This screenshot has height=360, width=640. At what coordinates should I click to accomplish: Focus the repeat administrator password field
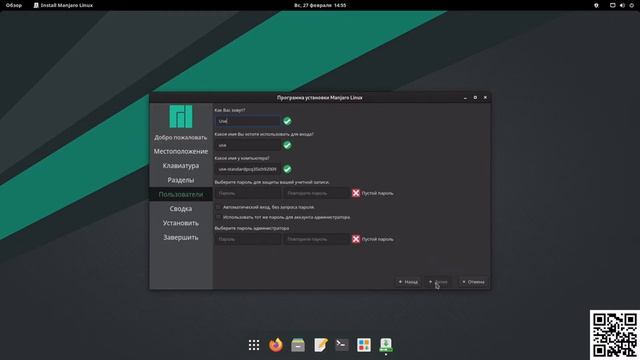[x=317, y=239]
